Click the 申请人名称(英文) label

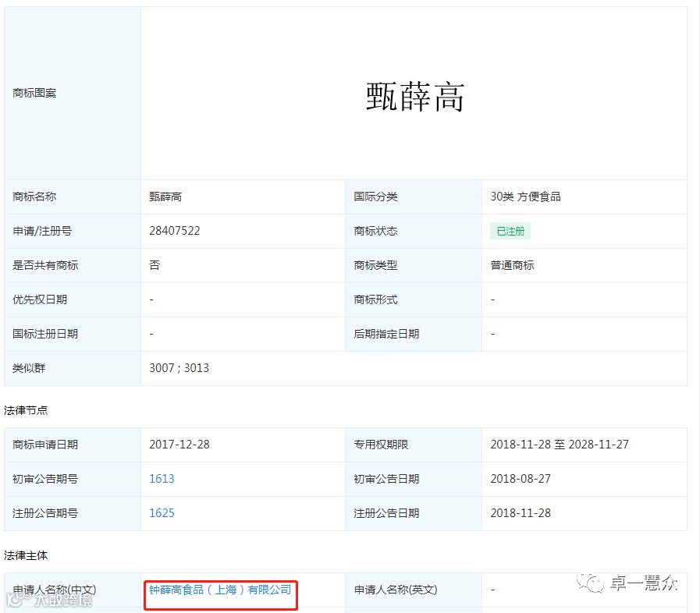(x=396, y=590)
